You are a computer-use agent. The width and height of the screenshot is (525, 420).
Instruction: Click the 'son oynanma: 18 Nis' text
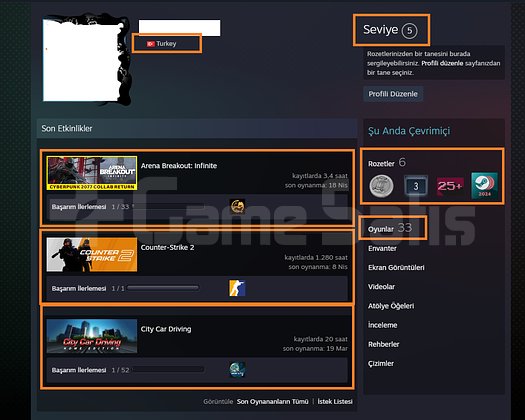point(316,185)
